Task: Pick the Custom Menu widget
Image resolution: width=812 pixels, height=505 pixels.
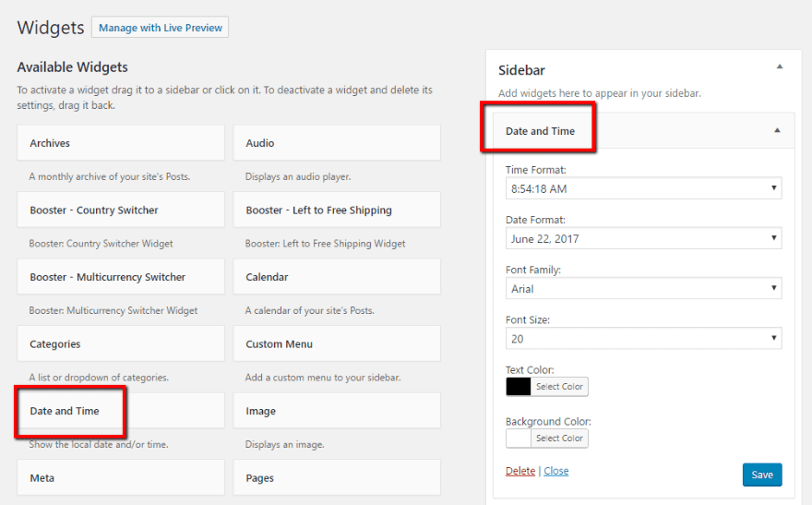Action: (336, 344)
